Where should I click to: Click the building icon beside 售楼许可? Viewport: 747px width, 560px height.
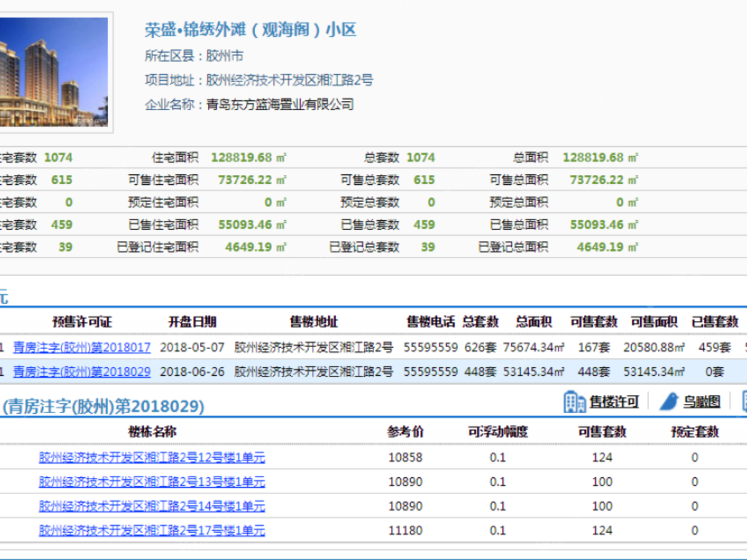574,402
